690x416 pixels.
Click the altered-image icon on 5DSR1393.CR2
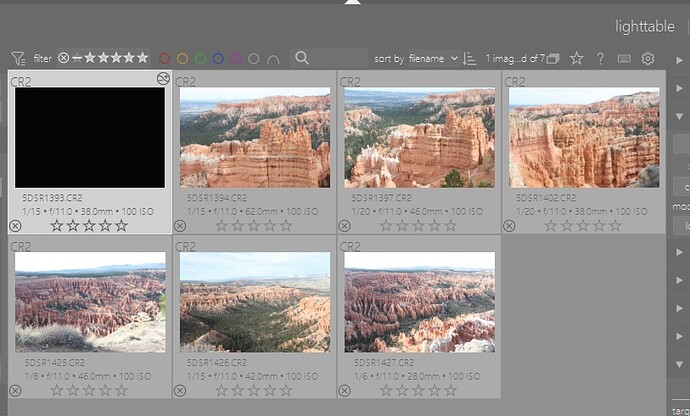163,78
